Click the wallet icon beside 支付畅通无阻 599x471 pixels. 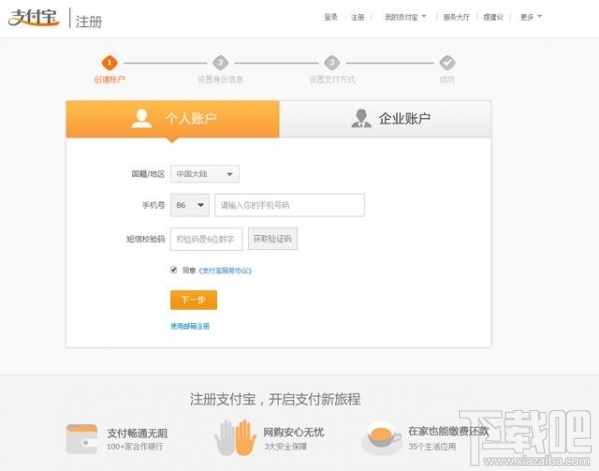[x=81, y=439]
